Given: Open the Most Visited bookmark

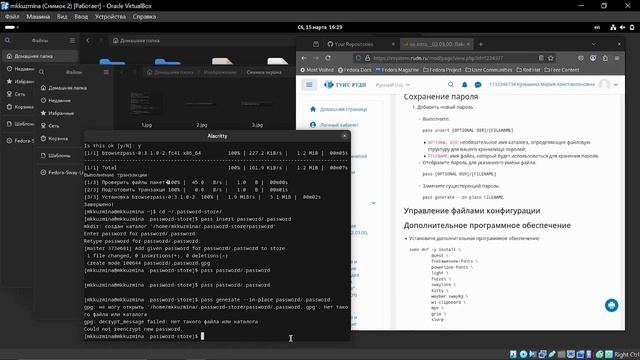Looking at the screenshot, I should (x=317, y=70).
